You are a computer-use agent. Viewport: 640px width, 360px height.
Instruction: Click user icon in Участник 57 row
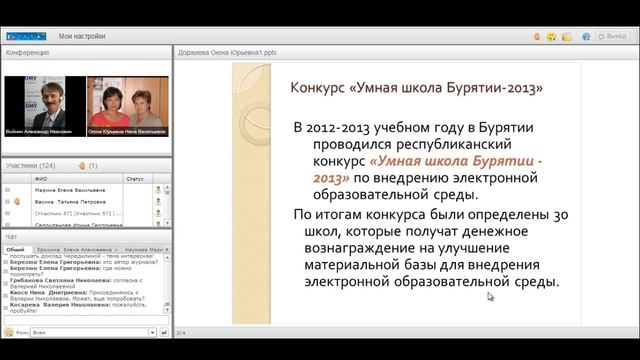coord(158,213)
